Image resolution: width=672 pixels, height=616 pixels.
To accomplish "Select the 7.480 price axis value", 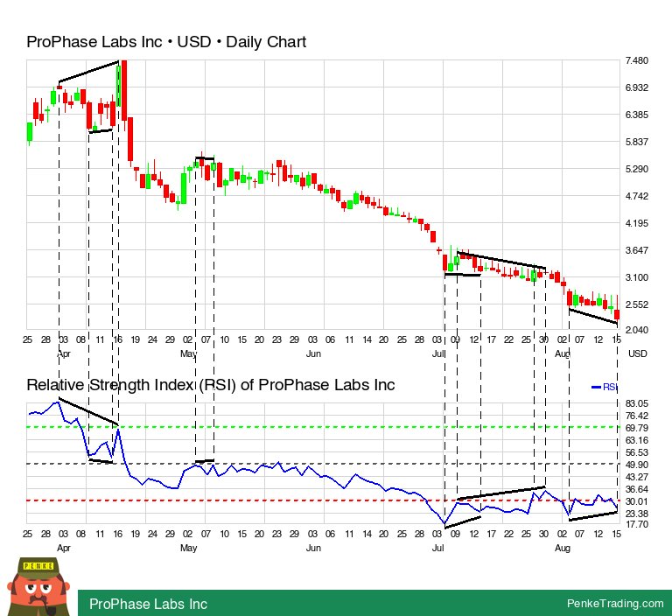I will (x=636, y=60).
